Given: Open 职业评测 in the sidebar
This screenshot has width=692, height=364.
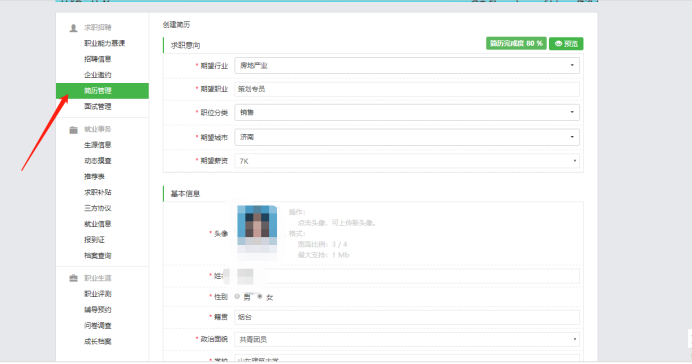Looking at the screenshot, I should point(98,294).
